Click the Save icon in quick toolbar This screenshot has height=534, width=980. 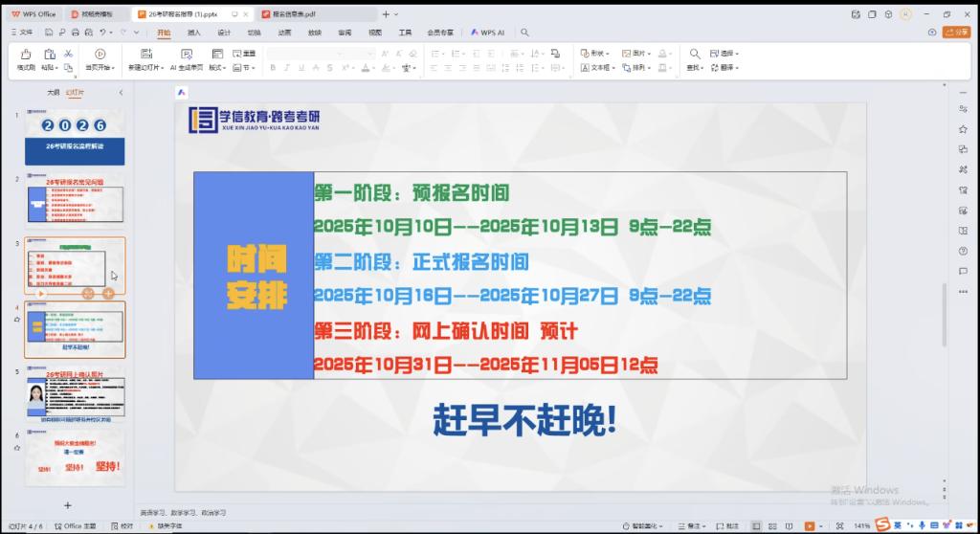coord(49,32)
